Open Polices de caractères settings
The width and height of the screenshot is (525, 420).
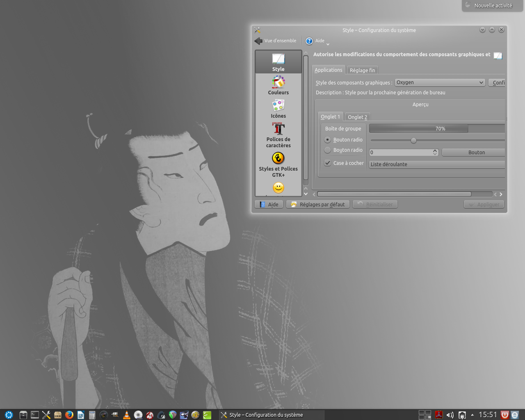(x=278, y=135)
